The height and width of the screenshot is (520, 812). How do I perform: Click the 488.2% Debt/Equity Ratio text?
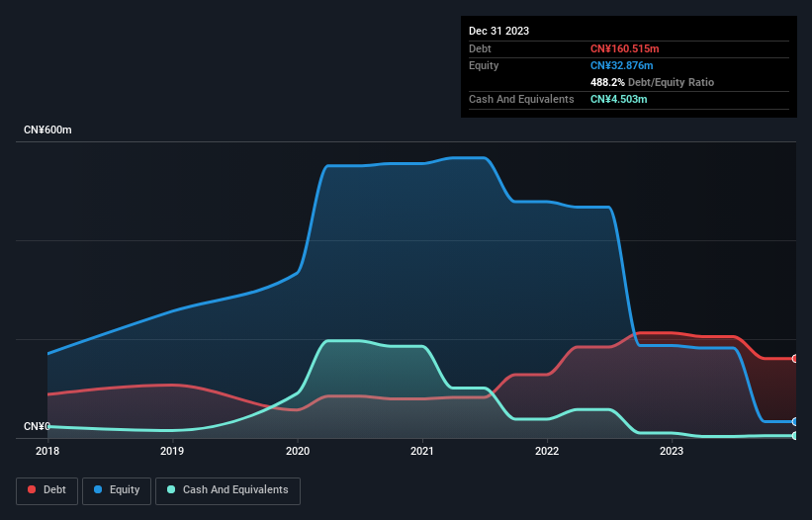[652, 82]
